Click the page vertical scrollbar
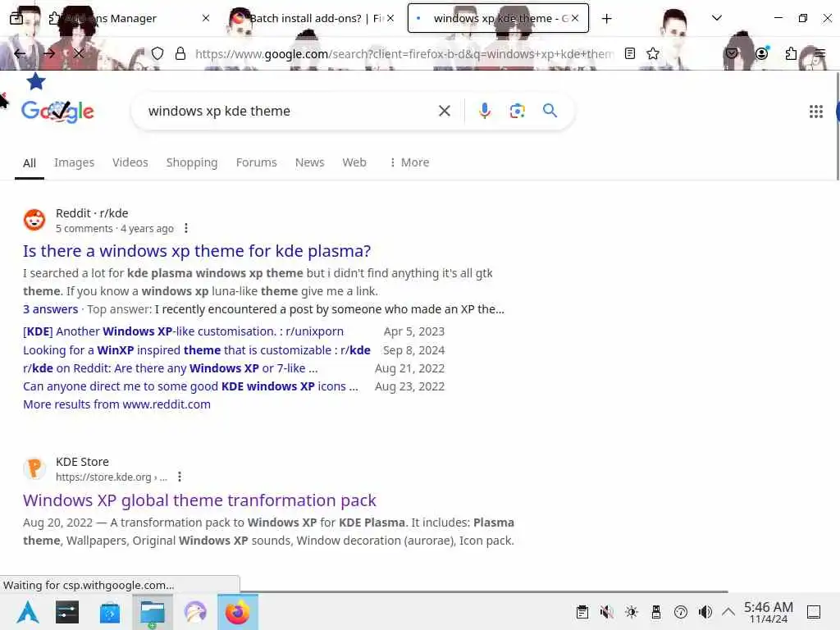 point(838,126)
